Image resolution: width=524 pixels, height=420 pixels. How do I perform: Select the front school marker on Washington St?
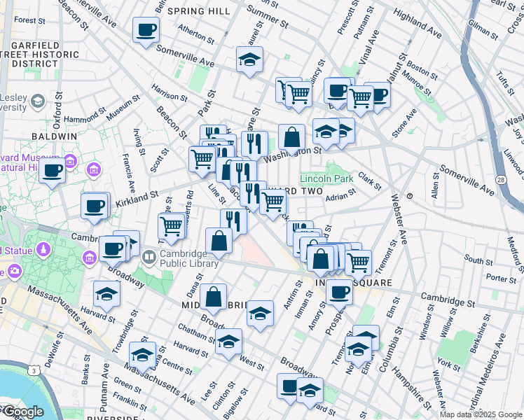coord(326,132)
